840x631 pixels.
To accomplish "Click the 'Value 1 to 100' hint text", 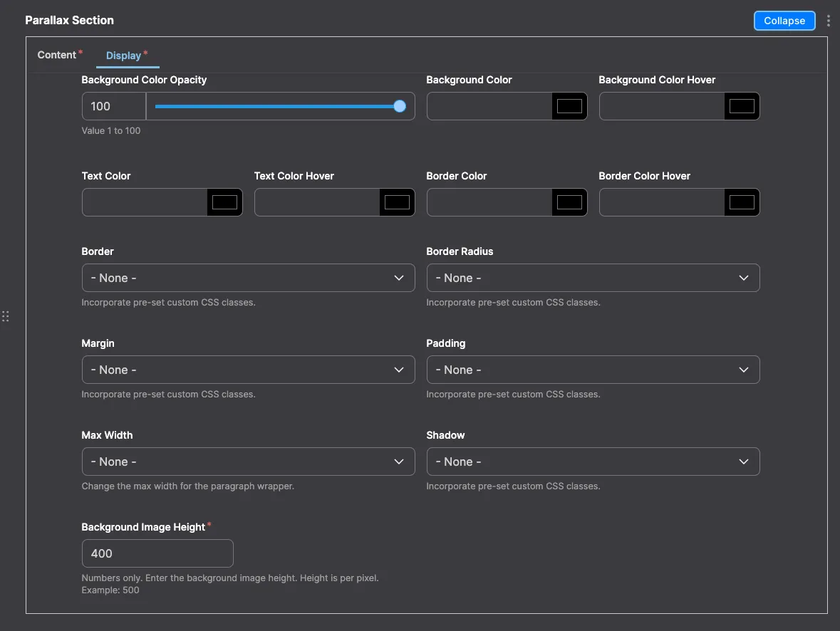I will pyautogui.click(x=111, y=131).
